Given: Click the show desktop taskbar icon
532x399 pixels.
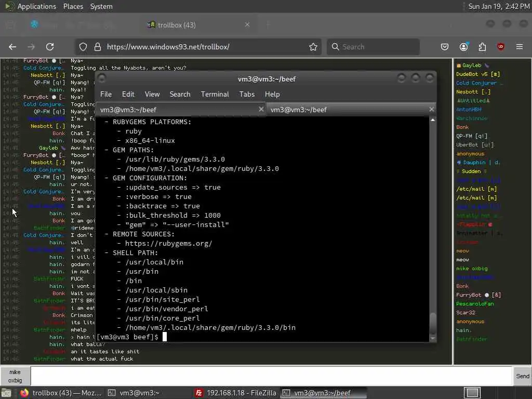Looking at the screenshot, I should tap(6, 393).
